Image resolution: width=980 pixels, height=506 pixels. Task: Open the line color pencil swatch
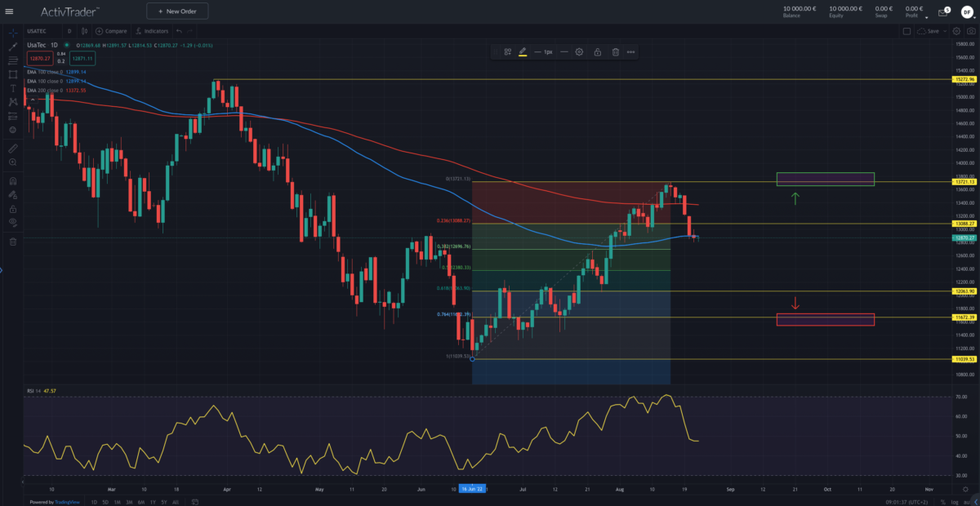523,51
